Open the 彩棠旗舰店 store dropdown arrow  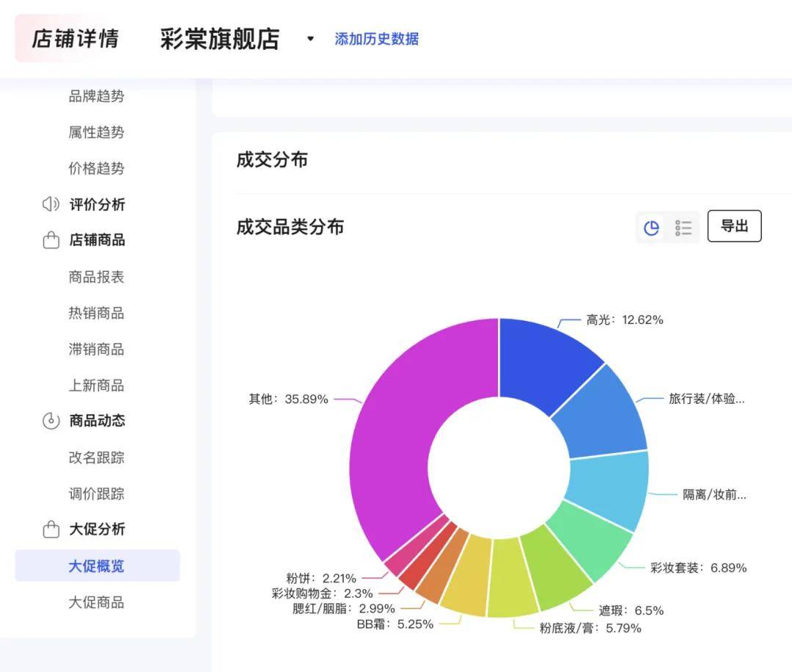[310, 38]
